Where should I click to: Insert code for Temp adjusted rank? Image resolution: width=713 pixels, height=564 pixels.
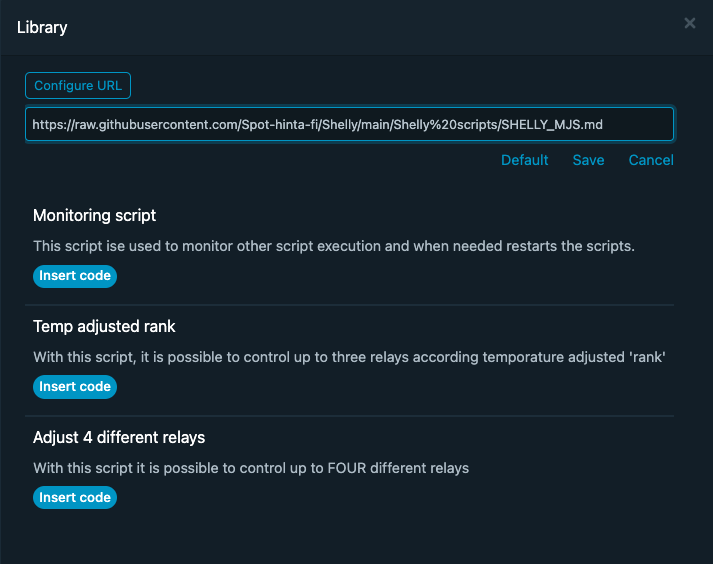[x=75, y=387]
